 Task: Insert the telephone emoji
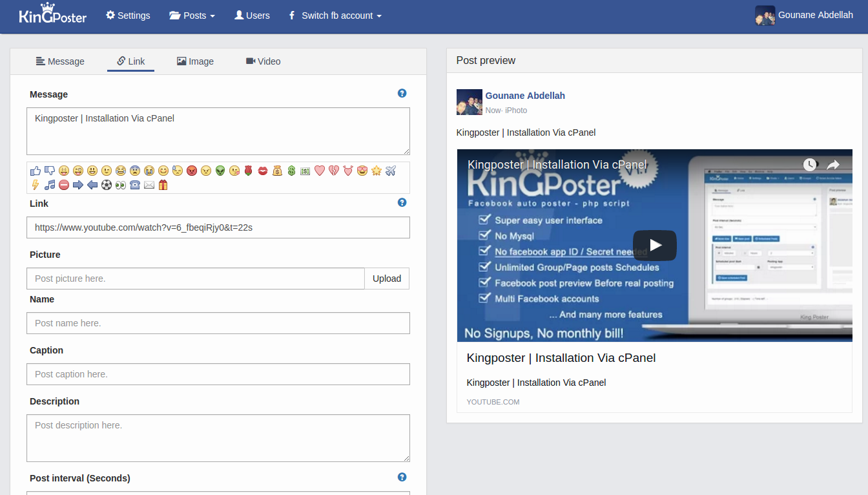coord(135,185)
